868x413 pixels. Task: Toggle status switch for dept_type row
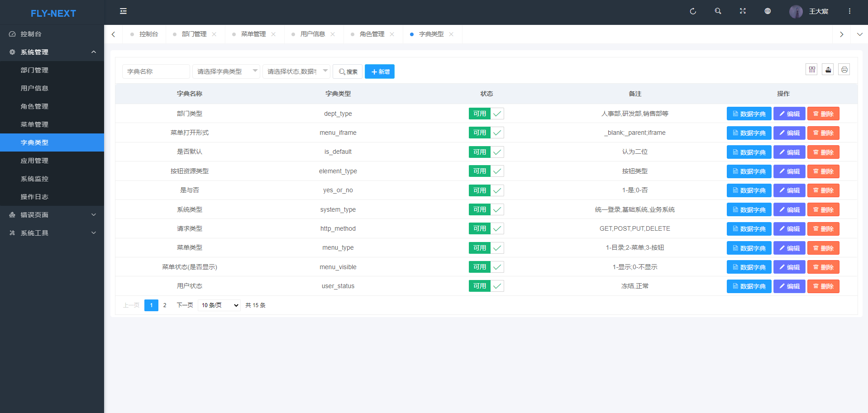point(486,114)
